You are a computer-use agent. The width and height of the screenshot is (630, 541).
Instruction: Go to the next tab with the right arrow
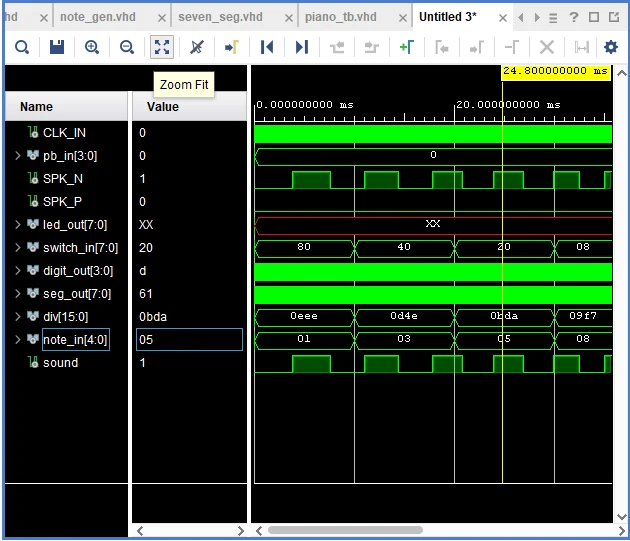(537, 18)
